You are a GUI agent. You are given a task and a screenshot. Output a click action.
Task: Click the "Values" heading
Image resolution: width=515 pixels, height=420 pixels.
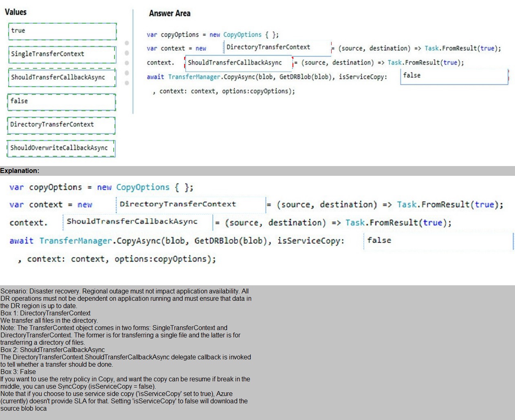(15, 12)
